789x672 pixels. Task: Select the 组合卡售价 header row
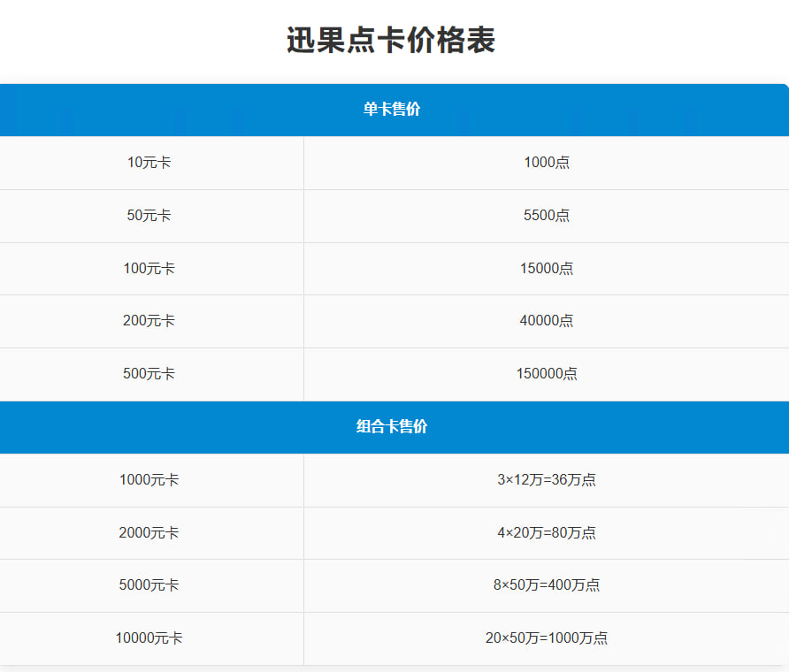(394, 427)
